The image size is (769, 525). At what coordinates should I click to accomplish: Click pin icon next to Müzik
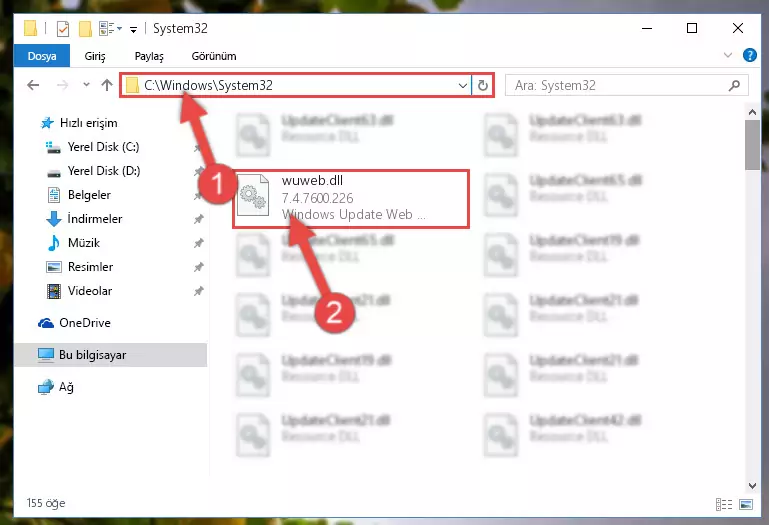(x=198, y=243)
